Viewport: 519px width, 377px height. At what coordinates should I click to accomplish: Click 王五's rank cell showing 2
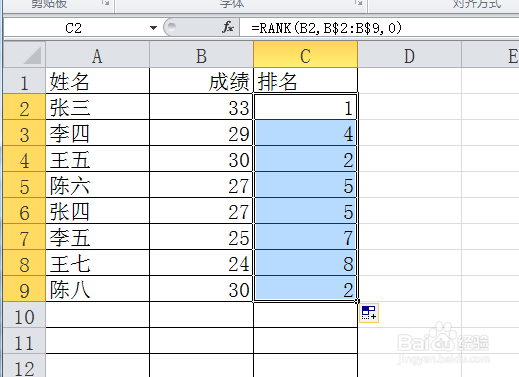point(305,159)
